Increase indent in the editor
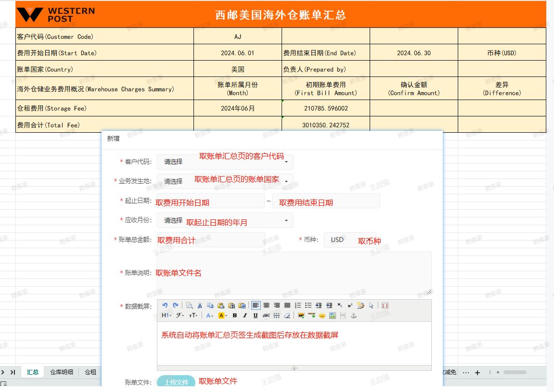554x392 pixels. click(x=319, y=305)
